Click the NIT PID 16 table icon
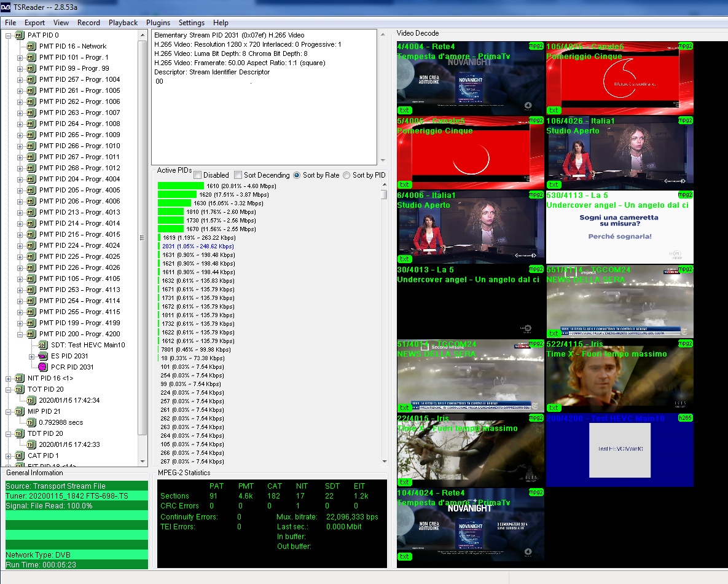The height and width of the screenshot is (584, 728). (x=19, y=378)
